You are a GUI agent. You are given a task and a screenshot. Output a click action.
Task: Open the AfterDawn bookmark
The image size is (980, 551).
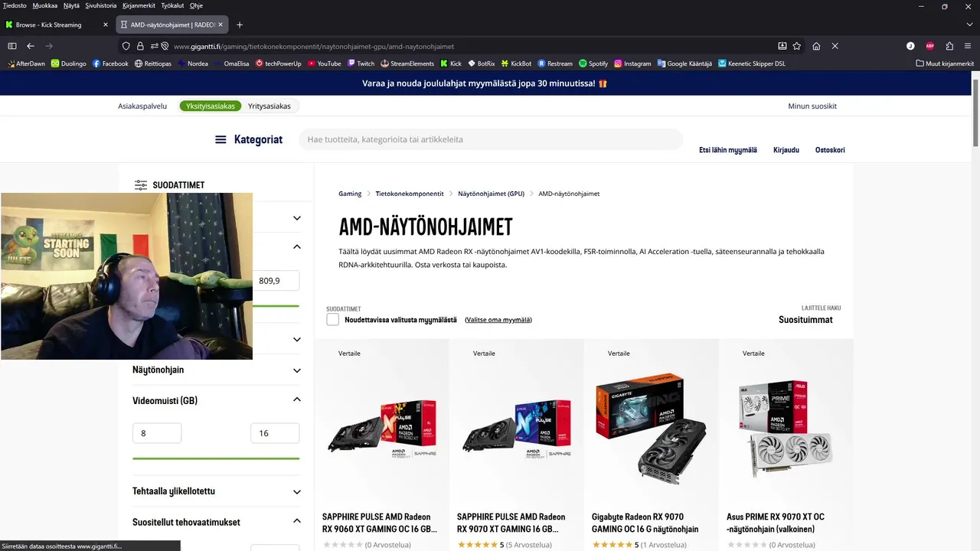(26, 64)
